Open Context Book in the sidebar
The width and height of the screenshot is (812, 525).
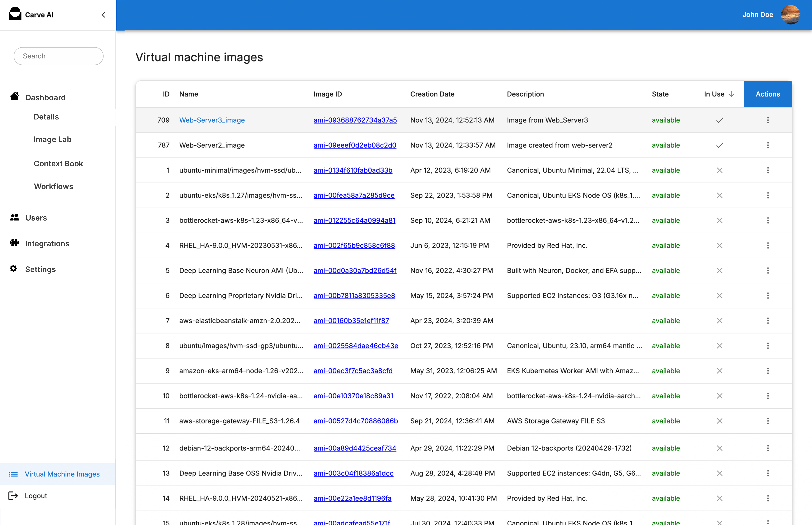pos(58,163)
